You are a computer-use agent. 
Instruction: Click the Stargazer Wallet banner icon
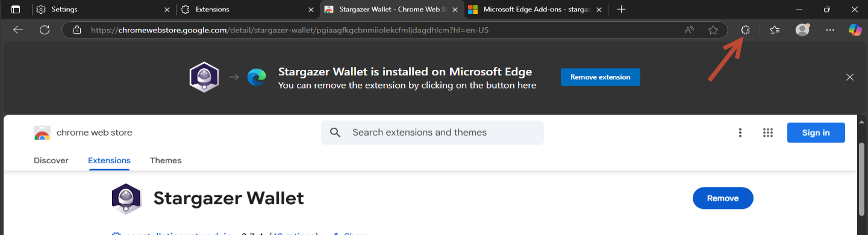click(204, 77)
